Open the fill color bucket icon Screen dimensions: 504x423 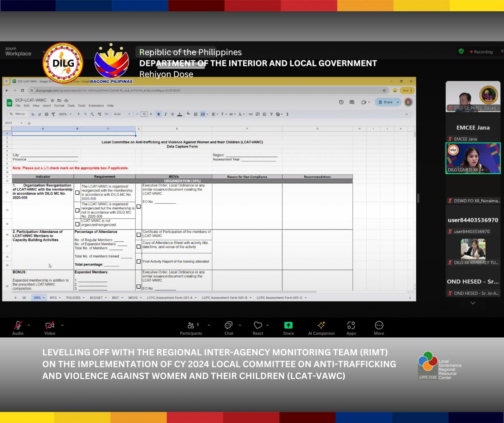[x=188, y=114]
